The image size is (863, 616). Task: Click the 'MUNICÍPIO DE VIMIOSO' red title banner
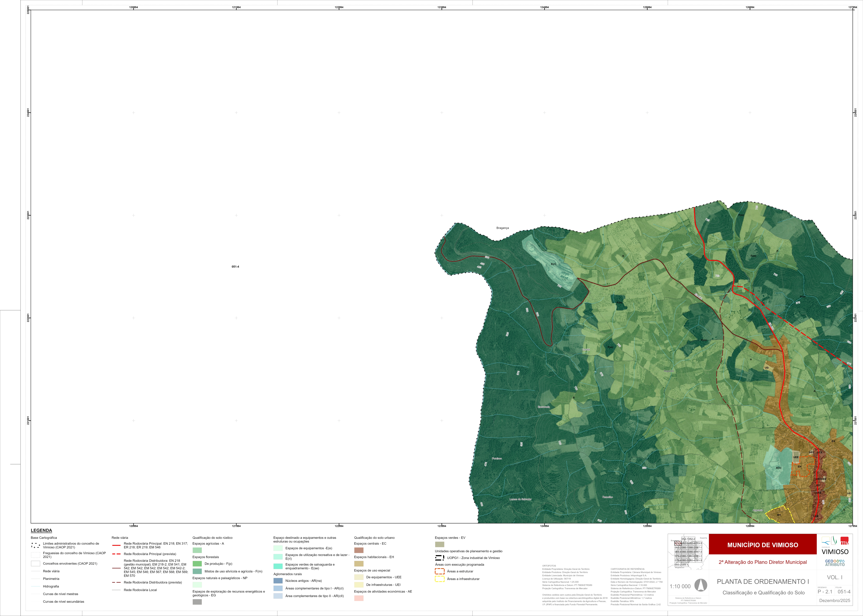[762, 545]
